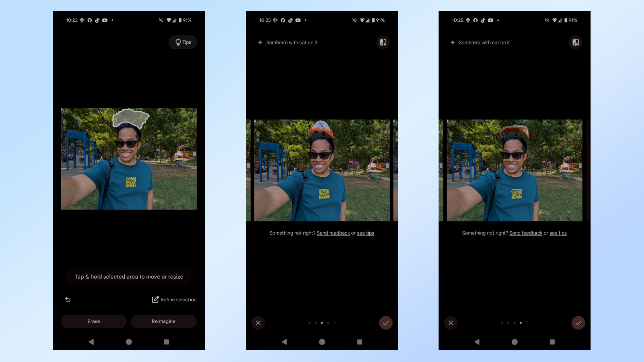Dismiss edit with X cancel icon
This screenshot has width=644, height=362.
[x=258, y=323]
